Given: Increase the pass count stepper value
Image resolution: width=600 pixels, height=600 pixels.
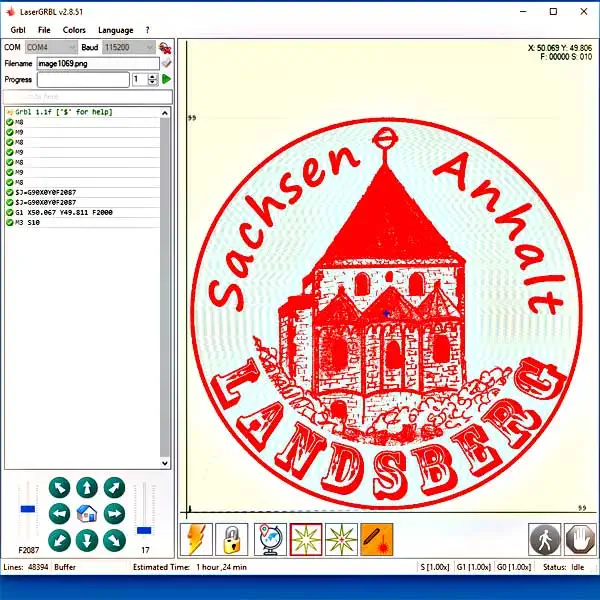Looking at the screenshot, I should [x=155, y=76].
